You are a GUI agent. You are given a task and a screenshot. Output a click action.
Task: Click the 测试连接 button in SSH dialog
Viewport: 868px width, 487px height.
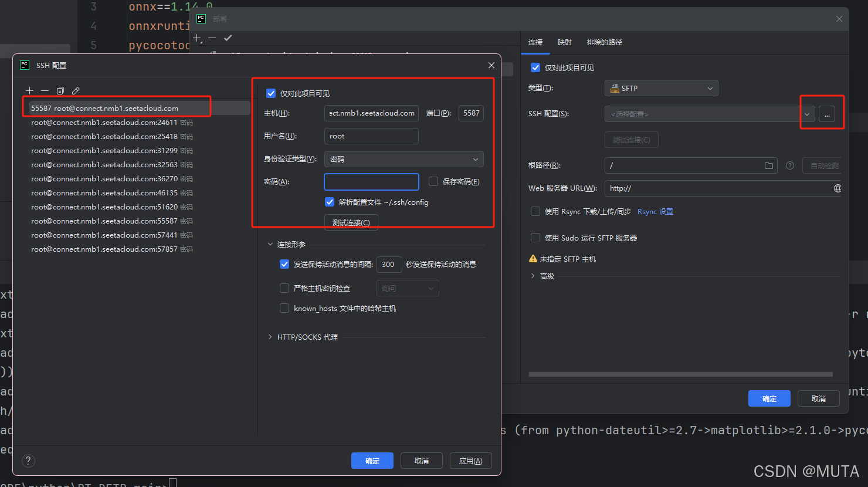[x=351, y=222]
